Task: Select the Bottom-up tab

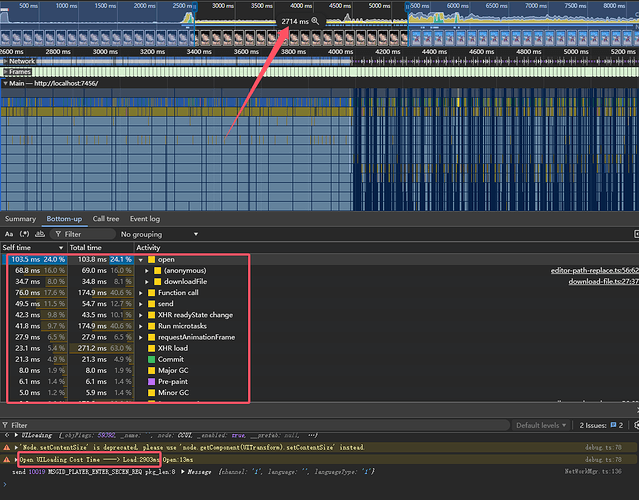Action: click(x=64, y=219)
